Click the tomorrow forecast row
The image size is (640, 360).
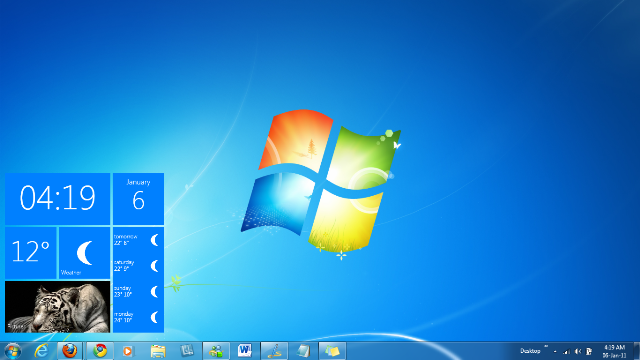click(138, 240)
